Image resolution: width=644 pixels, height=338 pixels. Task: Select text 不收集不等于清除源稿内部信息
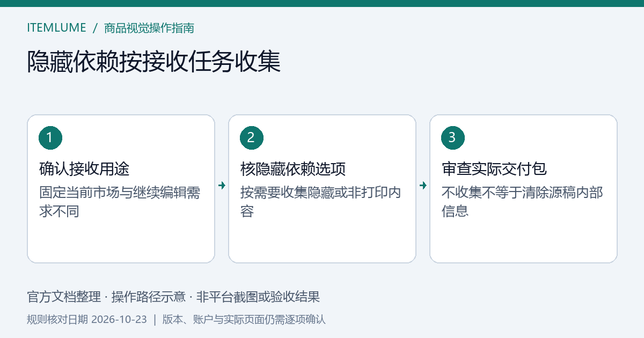[522, 202]
